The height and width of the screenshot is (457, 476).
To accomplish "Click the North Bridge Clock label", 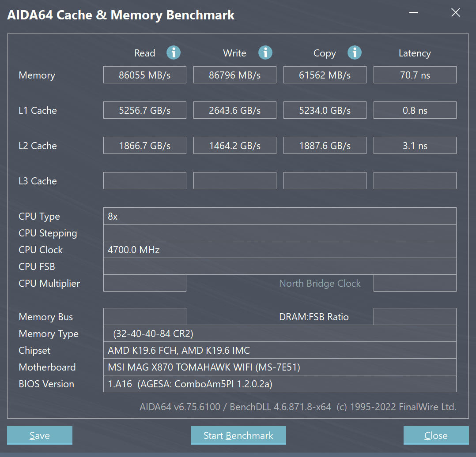I will click(320, 284).
